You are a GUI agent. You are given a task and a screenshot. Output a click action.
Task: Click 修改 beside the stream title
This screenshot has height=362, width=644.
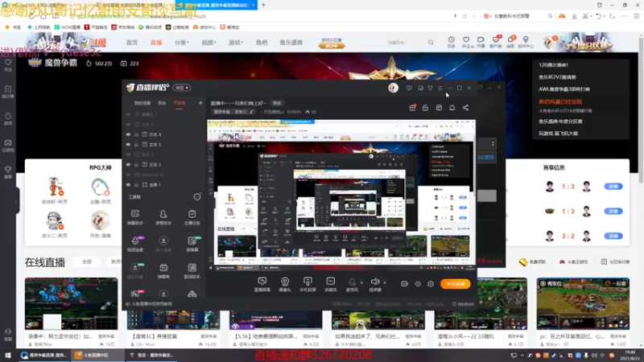pyautogui.click(x=277, y=103)
